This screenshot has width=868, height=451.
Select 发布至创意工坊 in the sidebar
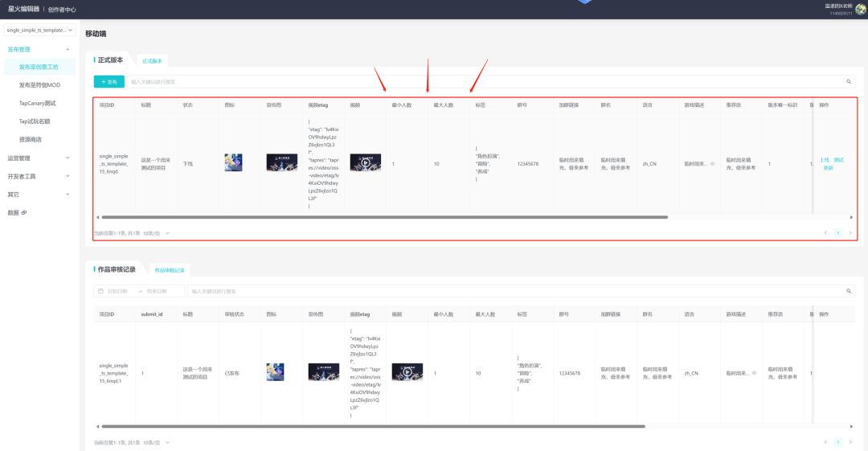(39, 67)
